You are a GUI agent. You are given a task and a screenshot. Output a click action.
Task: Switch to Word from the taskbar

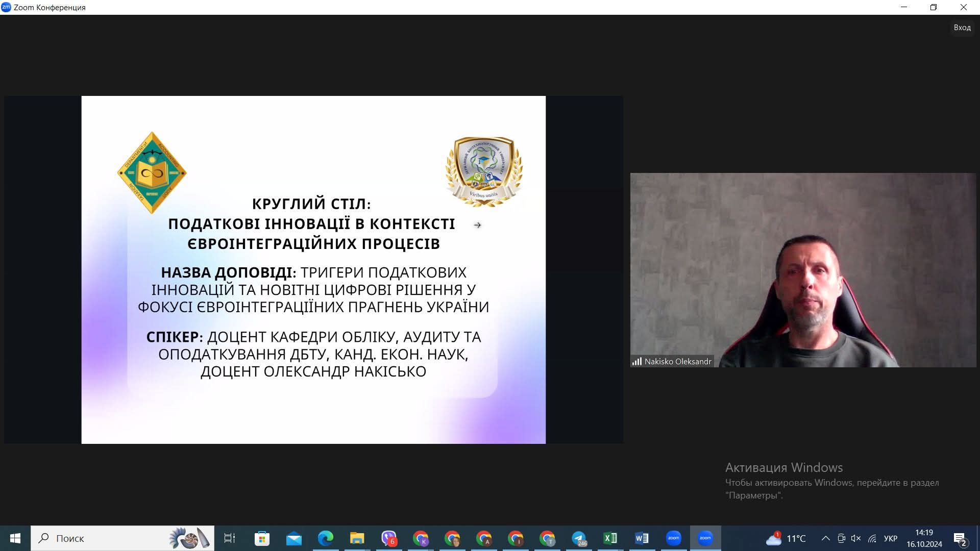642,538
